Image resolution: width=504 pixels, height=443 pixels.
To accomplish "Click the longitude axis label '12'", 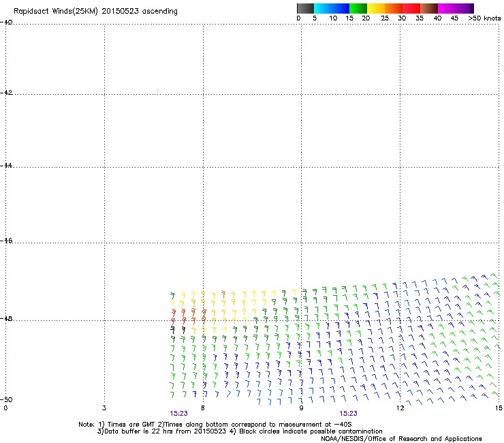I will pyautogui.click(x=400, y=408).
